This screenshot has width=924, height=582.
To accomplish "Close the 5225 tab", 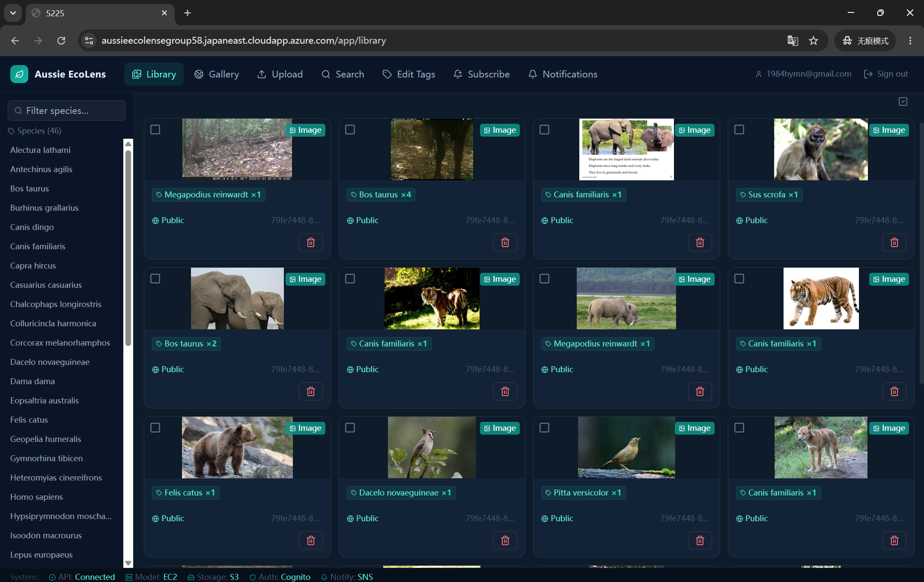I will point(164,13).
